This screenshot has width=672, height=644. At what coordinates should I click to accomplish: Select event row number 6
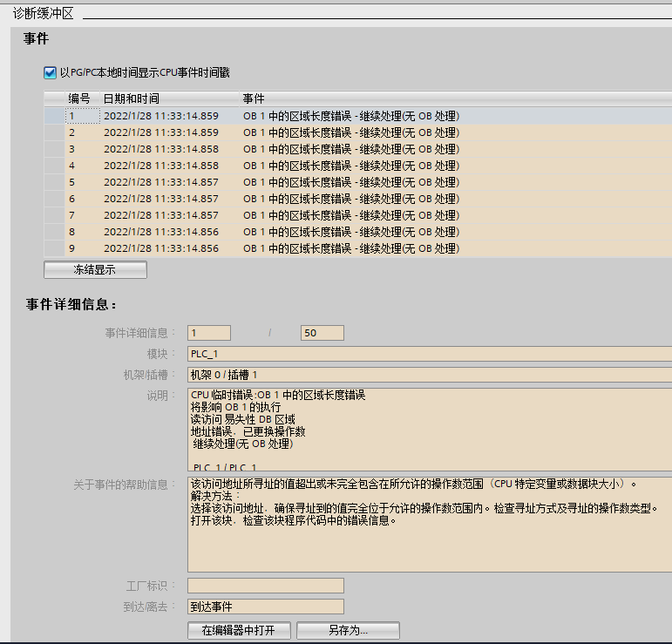tap(358, 199)
